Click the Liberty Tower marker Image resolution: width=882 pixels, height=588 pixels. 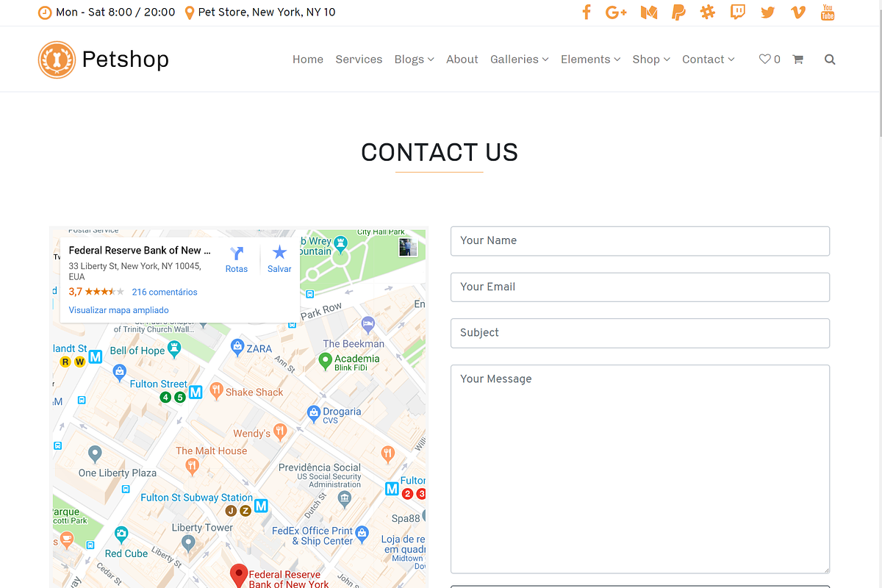click(189, 544)
